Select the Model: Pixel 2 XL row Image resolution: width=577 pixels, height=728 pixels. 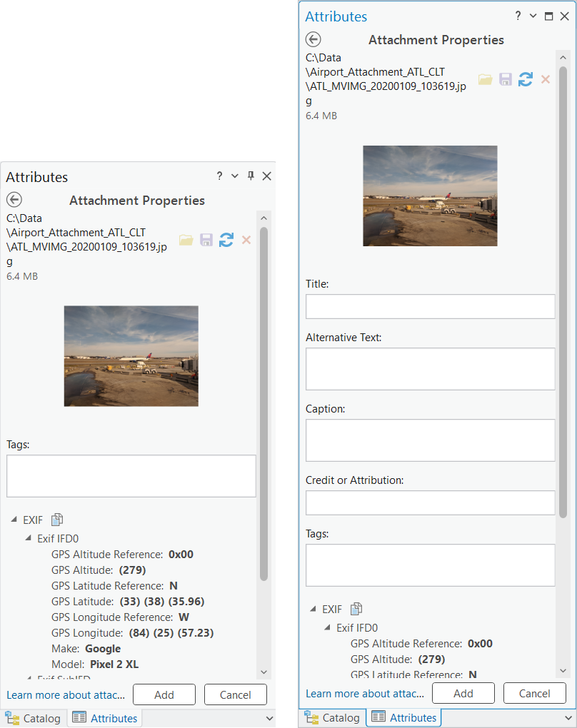click(95, 664)
